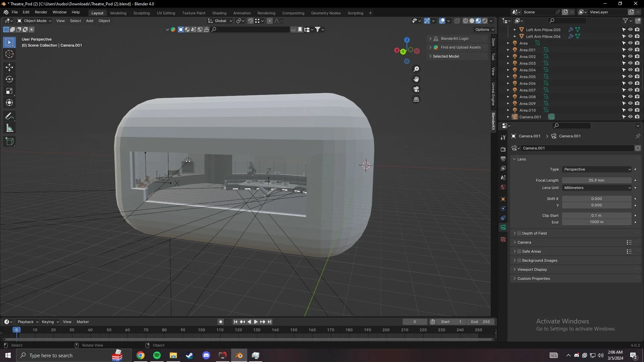644x362 pixels.
Task: Open the Object Mode dropdown
Action: (34, 21)
